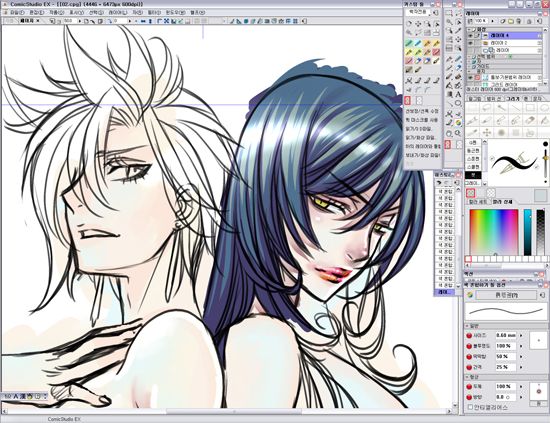Select the 둥근펜 brush preset
This screenshot has height=423, width=550.
pyautogui.click(x=473, y=150)
